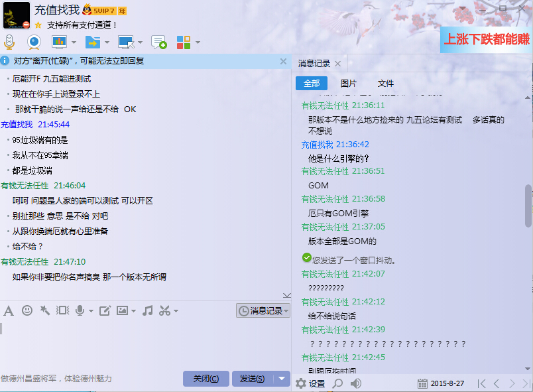
Task: Expand the send button options arrow
Action: point(282,379)
